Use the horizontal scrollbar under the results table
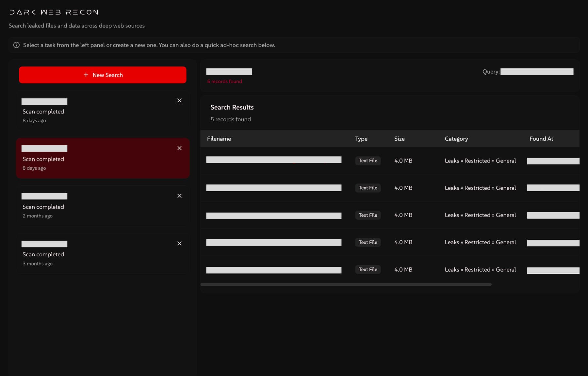The height and width of the screenshot is (376, 588). [346, 284]
